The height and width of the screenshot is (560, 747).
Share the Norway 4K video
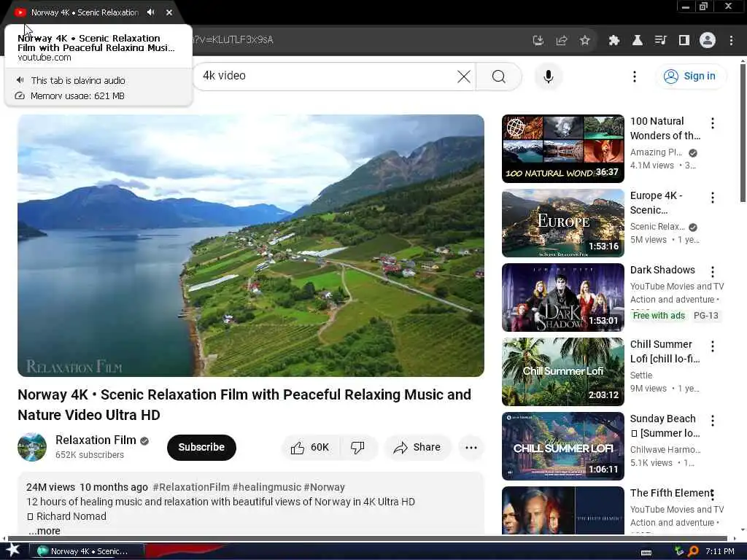(417, 447)
